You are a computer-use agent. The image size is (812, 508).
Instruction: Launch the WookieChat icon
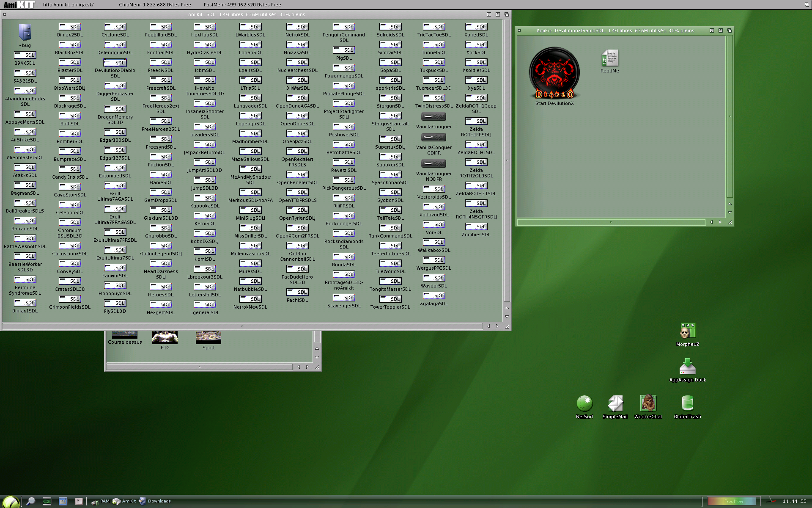[647, 403]
